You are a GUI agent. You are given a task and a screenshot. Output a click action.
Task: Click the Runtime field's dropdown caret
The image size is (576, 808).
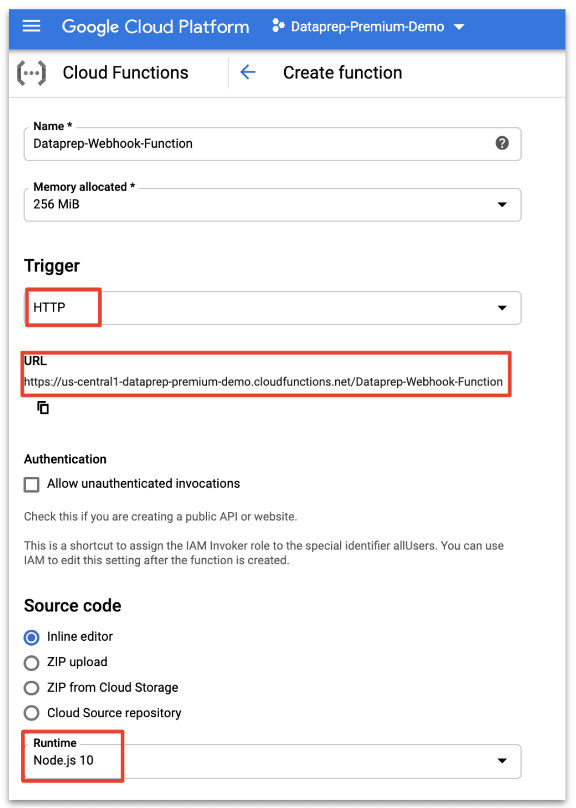502,761
